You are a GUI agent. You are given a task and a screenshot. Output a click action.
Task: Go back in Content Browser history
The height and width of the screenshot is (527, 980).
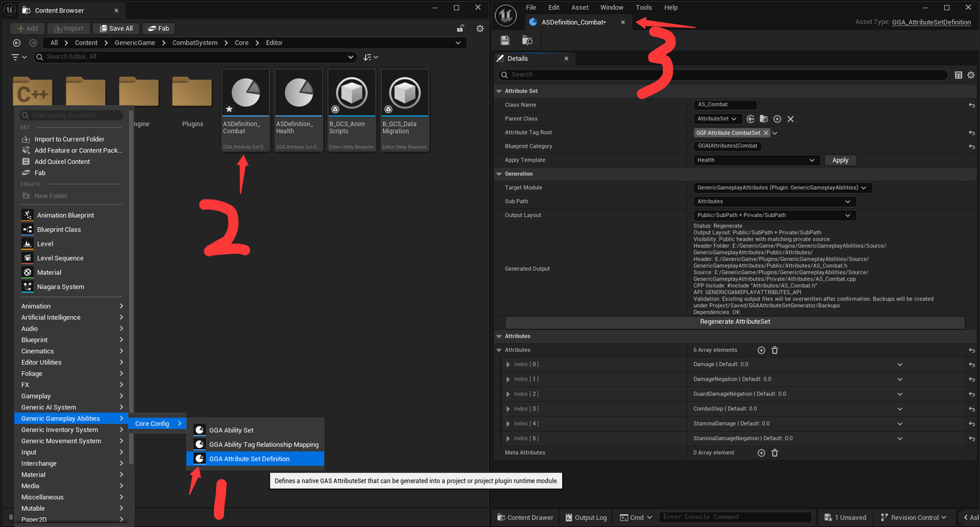(17, 43)
